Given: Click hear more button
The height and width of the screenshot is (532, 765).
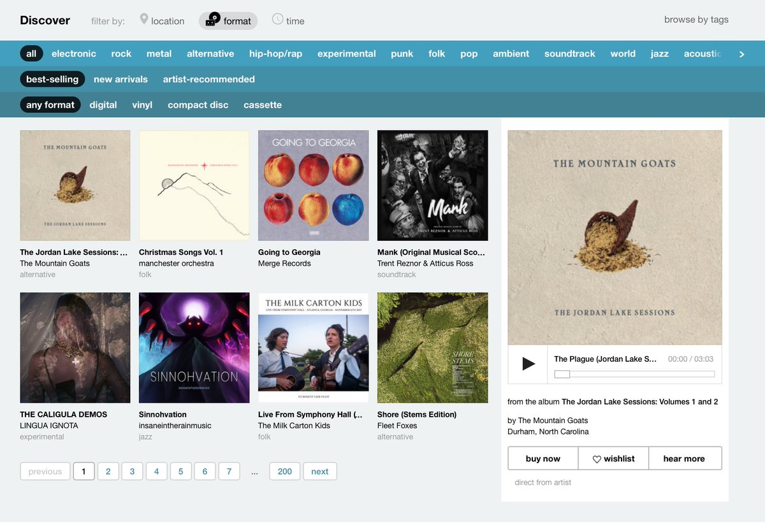Looking at the screenshot, I should (685, 459).
